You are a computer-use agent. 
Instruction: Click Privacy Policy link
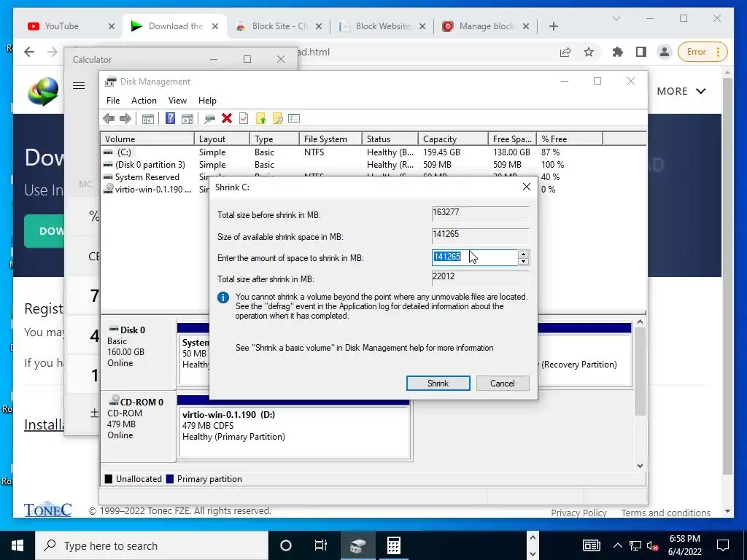(578, 513)
